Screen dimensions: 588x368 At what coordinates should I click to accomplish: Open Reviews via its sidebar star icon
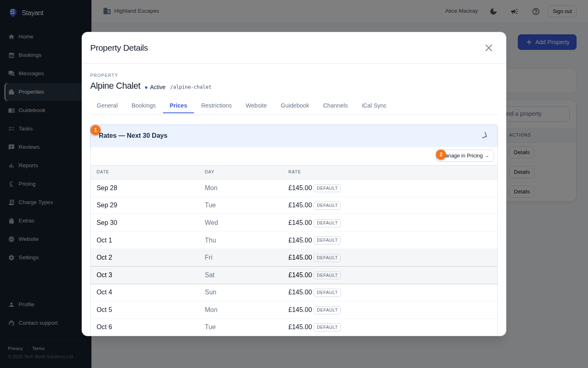click(x=11, y=147)
